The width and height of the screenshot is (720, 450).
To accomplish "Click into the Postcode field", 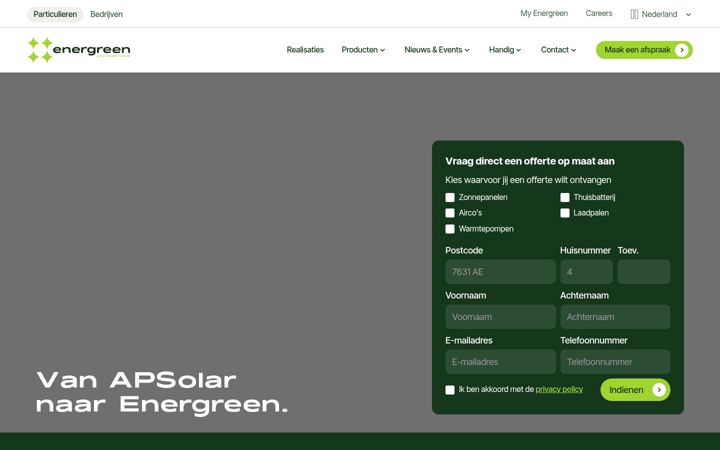I will coord(501,272).
